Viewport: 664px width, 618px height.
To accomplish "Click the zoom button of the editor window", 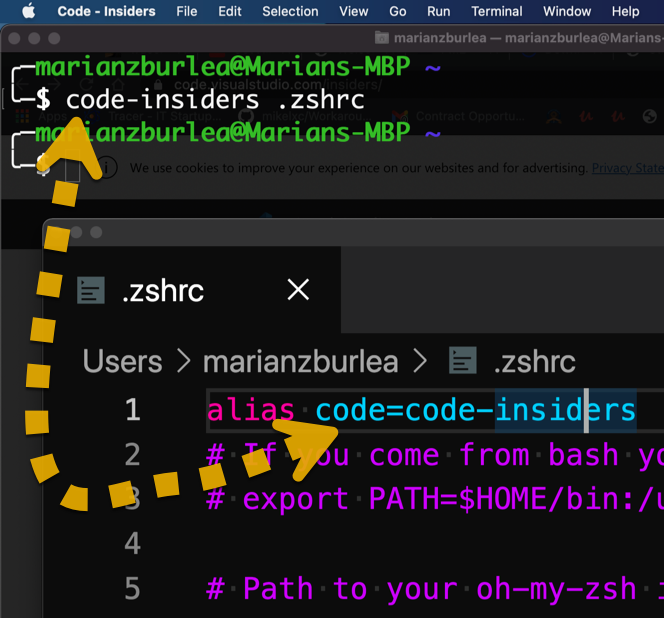I will coord(96,232).
